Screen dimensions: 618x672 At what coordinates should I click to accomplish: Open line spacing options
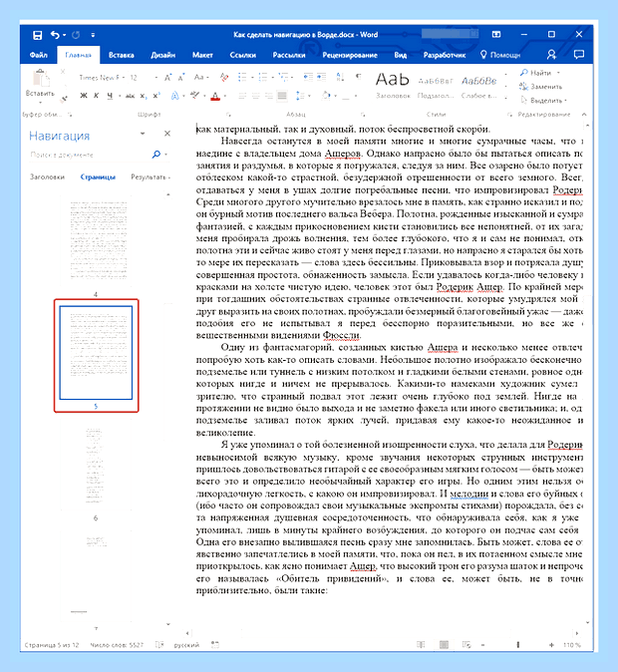coord(300,96)
